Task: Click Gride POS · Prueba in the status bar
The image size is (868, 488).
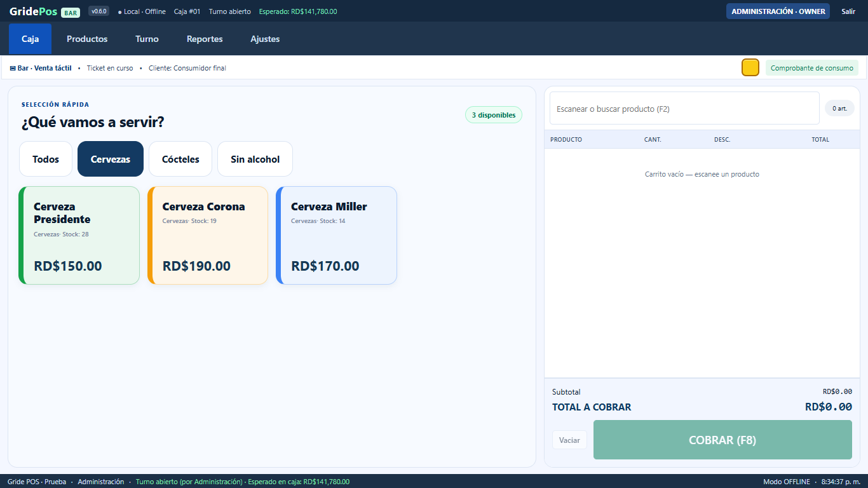Action: tap(37, 482)
